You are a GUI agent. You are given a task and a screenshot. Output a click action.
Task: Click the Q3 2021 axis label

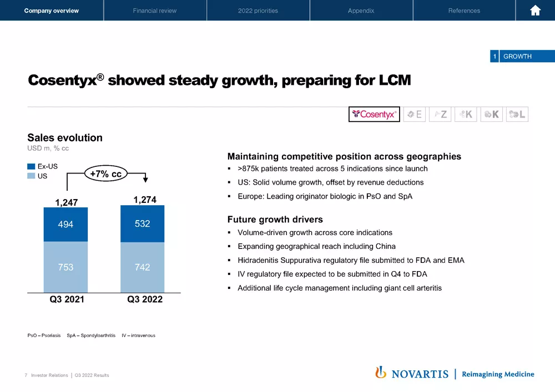click(x=67, y=299)
